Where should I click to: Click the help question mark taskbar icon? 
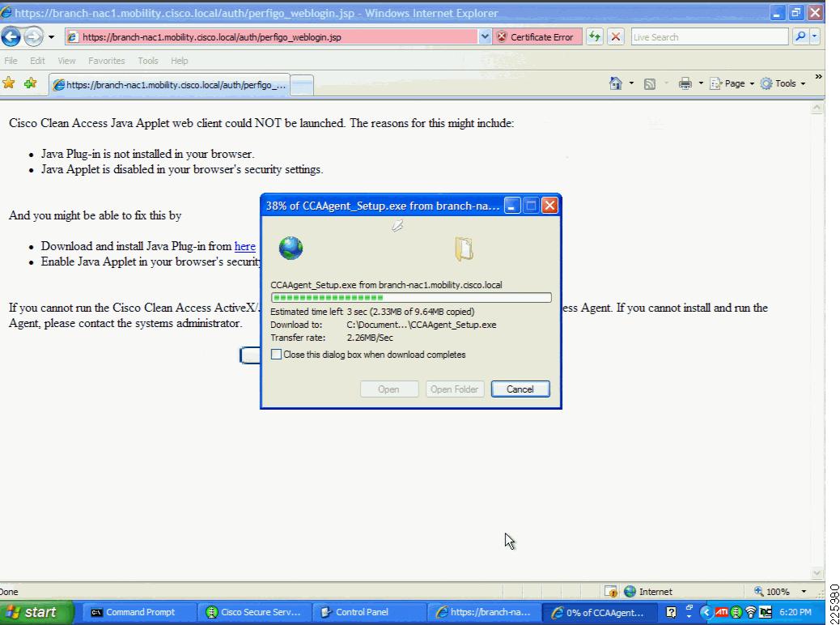(x=671, y=612)
